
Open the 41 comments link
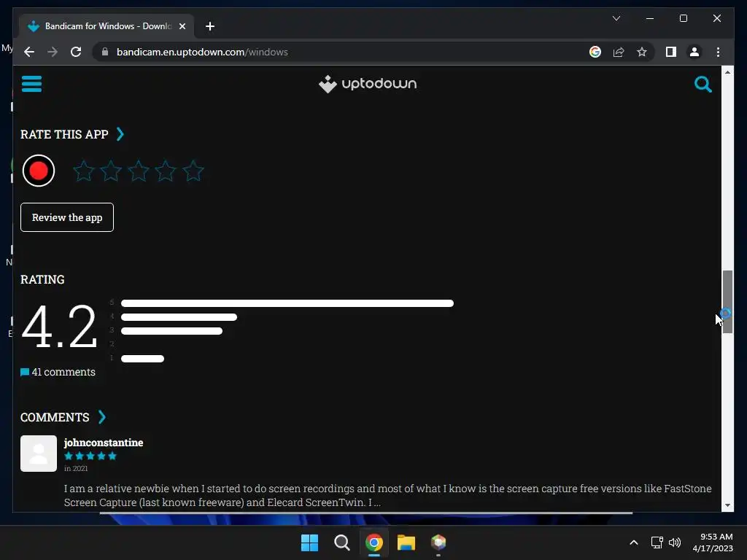pyautogui.click(x=58, y=372)
